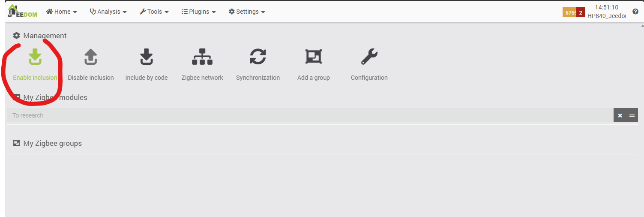
Task: Click the red badge showing 2
Action: pos(581,12)
